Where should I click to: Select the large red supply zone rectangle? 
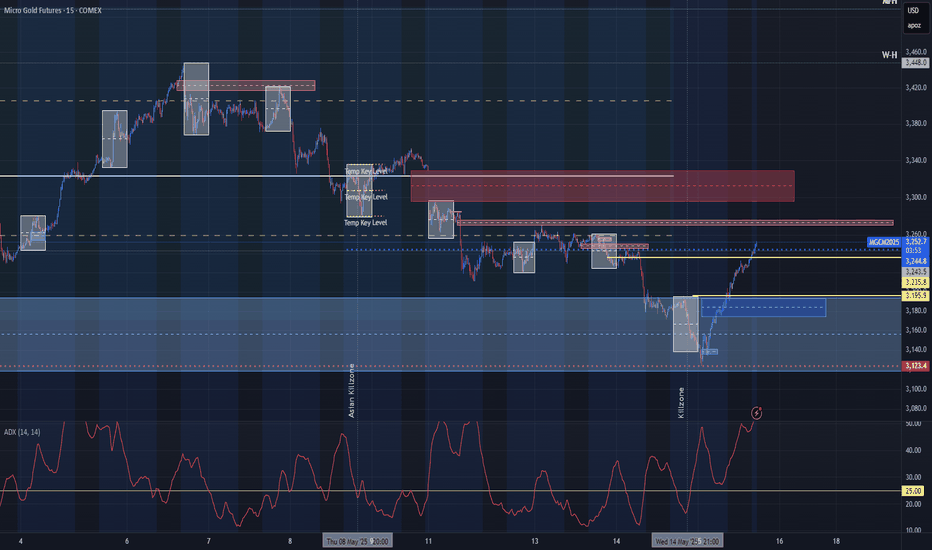coord(602,186)
